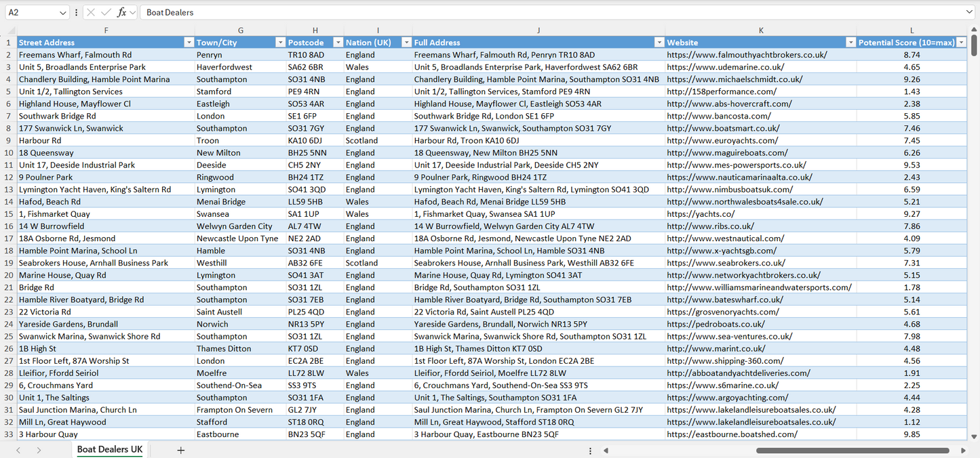Expand the formula bar chevron next to fx

(x=132, y=12)
